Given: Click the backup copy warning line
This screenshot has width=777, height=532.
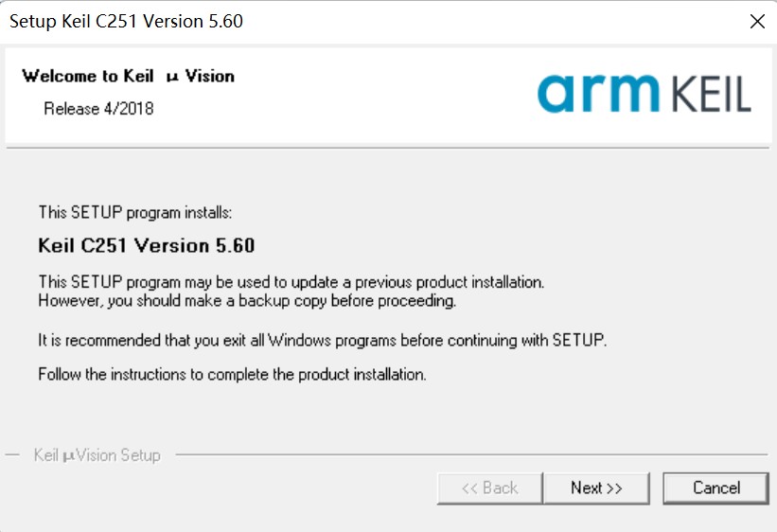Looking at the screenshot, I should 247,301.
